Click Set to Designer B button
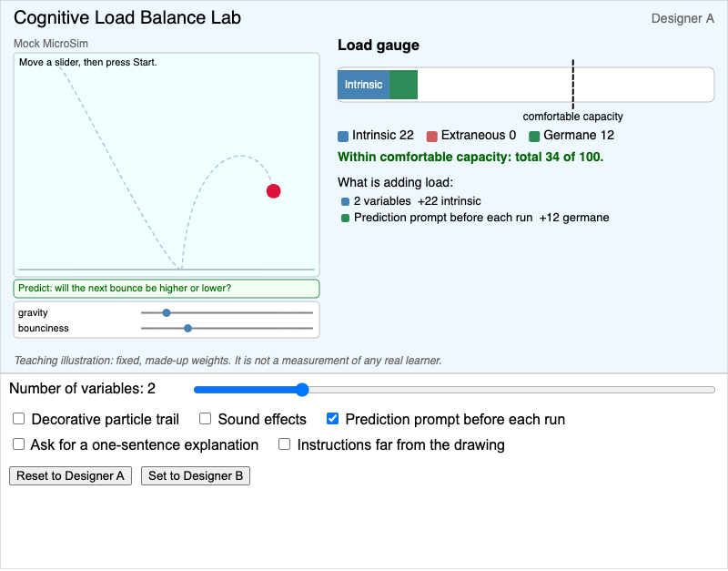Screen dimensions: 728x571 tap(196, 475)
